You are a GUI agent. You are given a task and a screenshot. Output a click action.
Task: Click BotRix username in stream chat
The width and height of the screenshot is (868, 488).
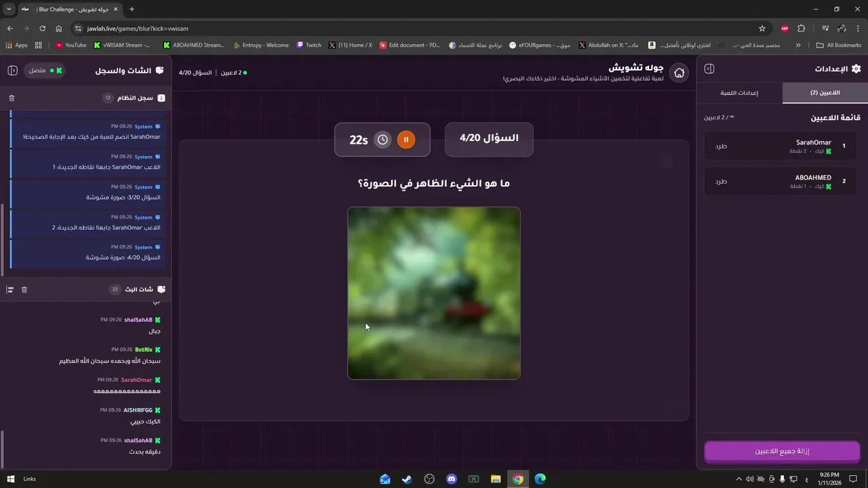pyautogui.click(x=144, y=350)
